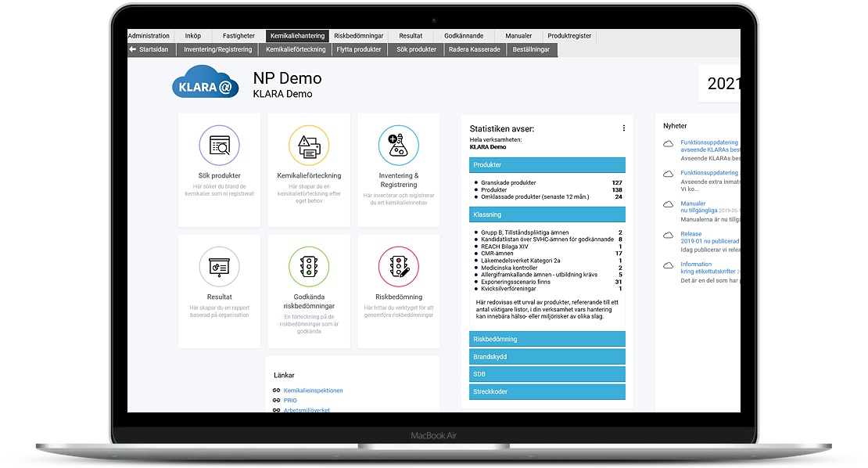
Task: Select the Kemikaliehantering menu tab
Action: pos(297,36)
